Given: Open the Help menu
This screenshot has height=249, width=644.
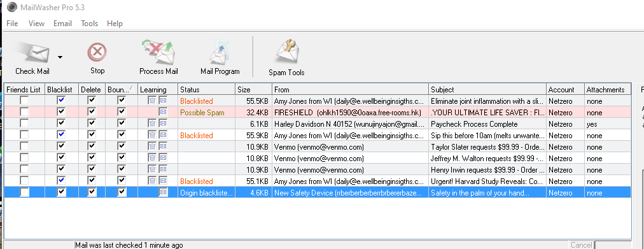Looking at the screenshot, I should coord(115,24).
